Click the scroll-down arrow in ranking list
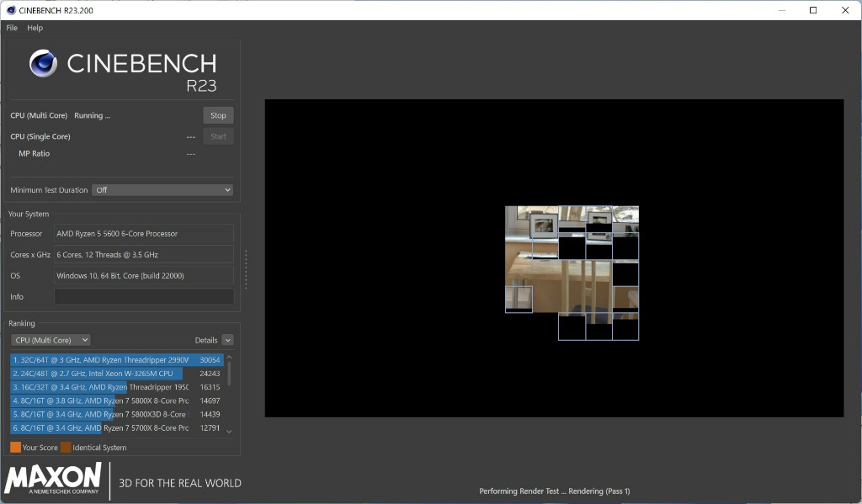Image resolution: width=862 pixels, height=504 pixels. pos(229,432)
